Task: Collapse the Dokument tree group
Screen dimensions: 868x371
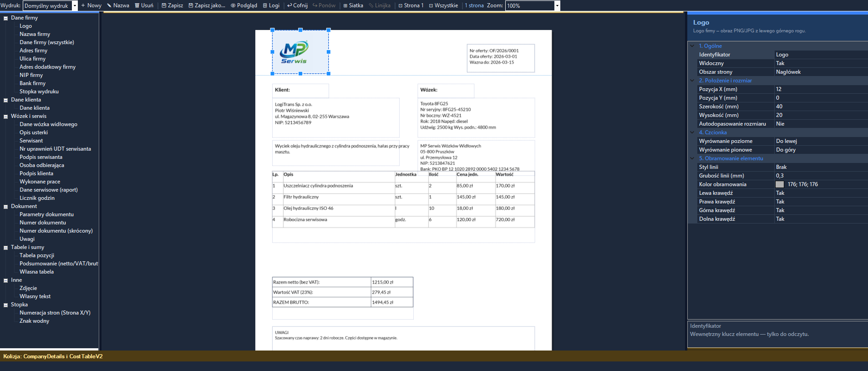Action: click(6, 207)
